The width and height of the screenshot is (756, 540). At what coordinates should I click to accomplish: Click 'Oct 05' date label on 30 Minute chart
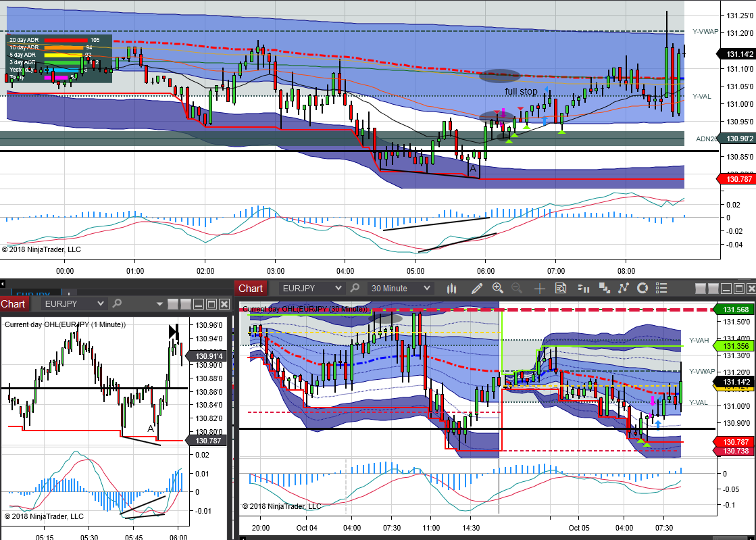(578, 528)
